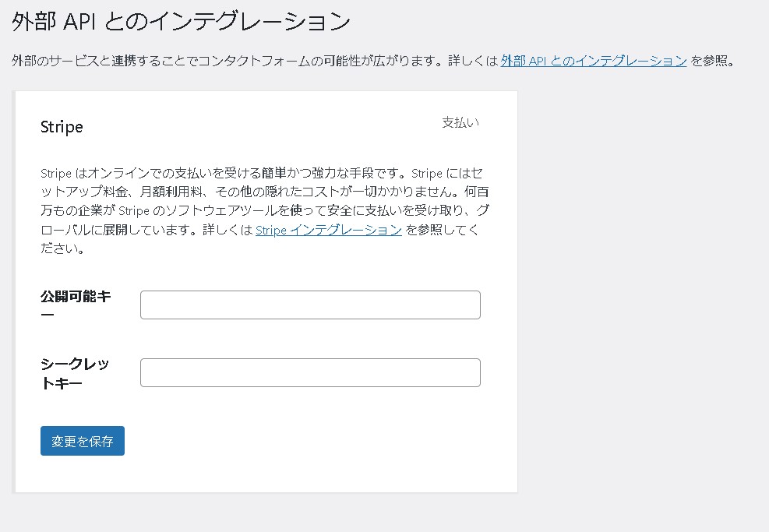Click the 公開可能キー text input field
The image size is (769, 532).
[x=310, y=305]
